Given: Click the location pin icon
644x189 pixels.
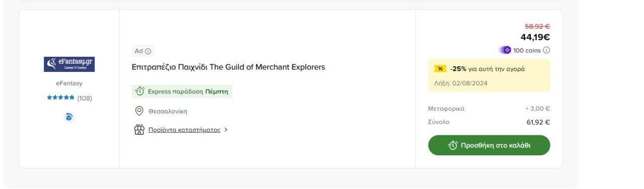Looking at the screenshot, I should point(139,111).
